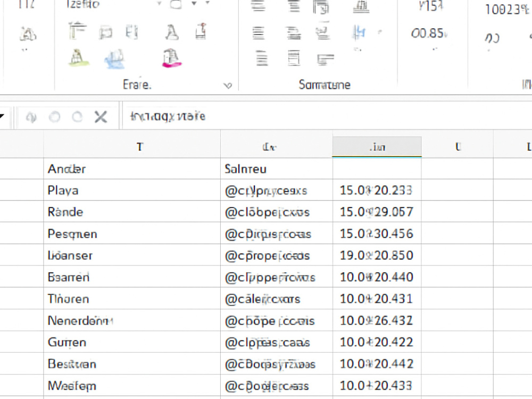Select the @ handle cell in Gurren row
This screenshot has height=399, width=532.
click(x=277, y=342)
